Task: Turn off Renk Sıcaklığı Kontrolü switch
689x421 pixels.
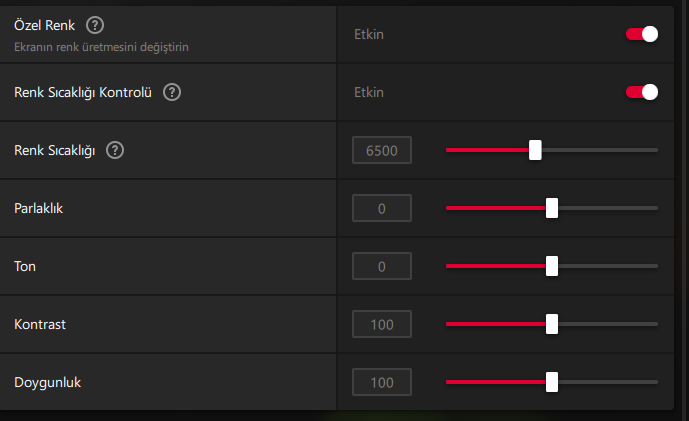Action: (641, 93)
